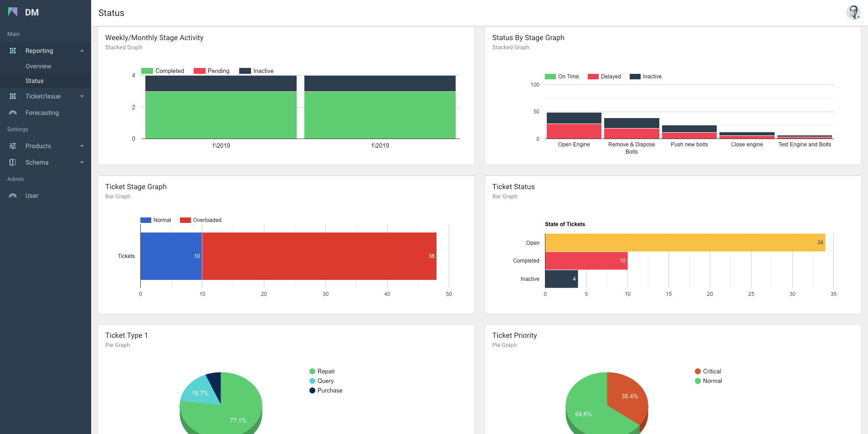Open the profile avatar in top right corner
Image resolution: width=868 pixels, height=434 pixels.
853,12
